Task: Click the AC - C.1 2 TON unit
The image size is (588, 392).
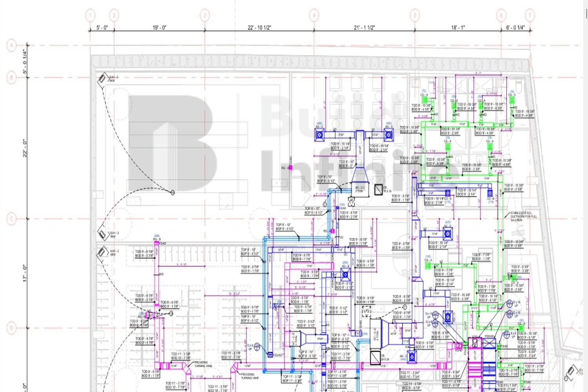Action: 359,189
